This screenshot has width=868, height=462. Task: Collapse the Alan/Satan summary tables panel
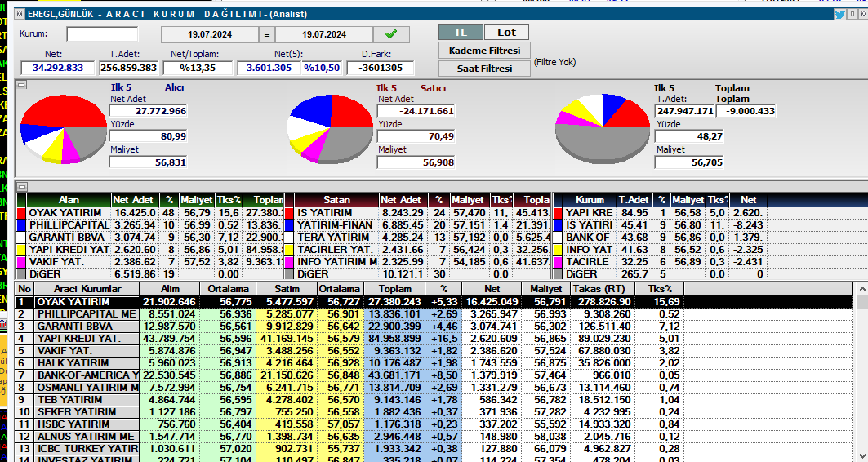(x=21, y=186)
